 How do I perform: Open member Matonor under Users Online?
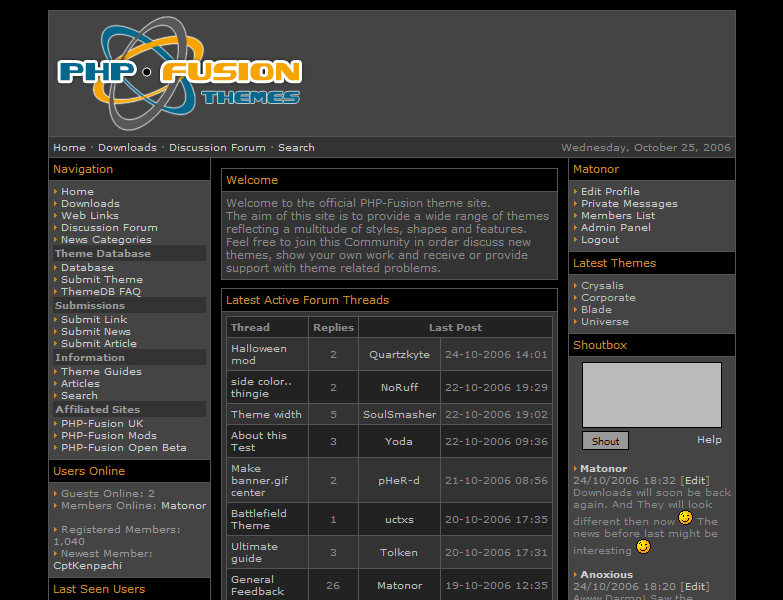pos(184,506)
